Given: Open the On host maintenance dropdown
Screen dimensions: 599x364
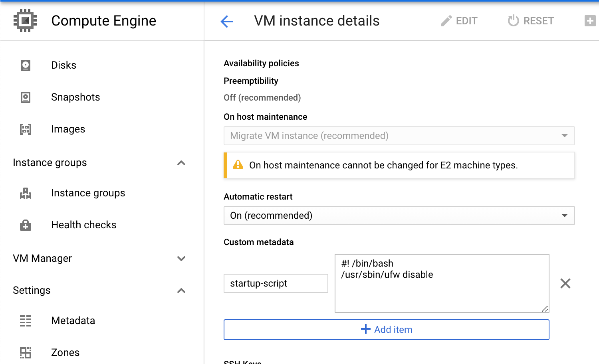Looking at the screenshot, I should point(399,136).
